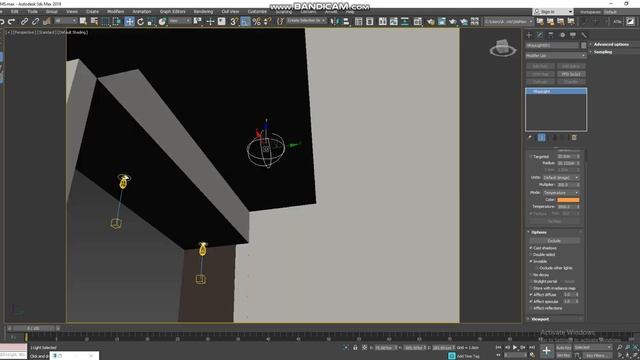Activate the Select and Rotate tool
Image resolution: width=640 pixels, height=360 pixels.
coord(140,21)
